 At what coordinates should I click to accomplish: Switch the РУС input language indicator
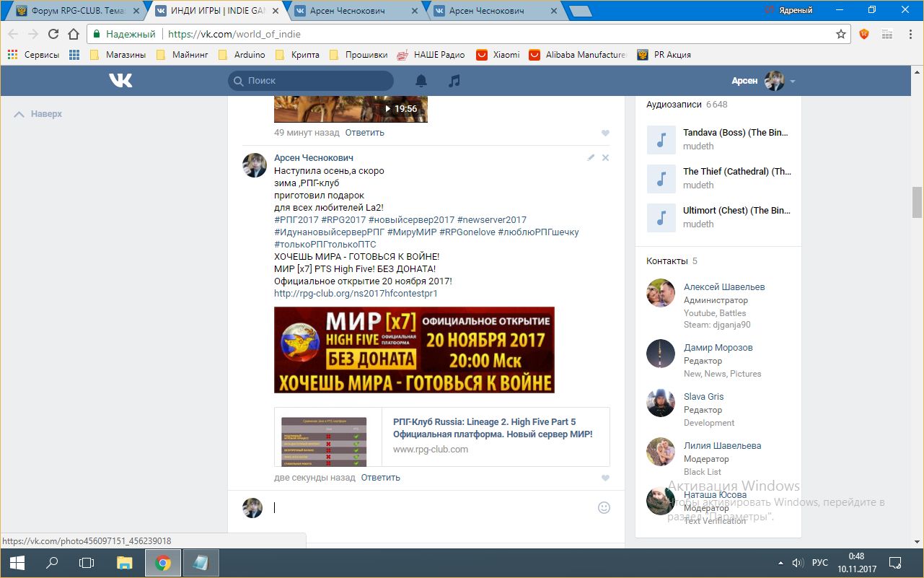pyautogui.click(x=820, y=563)
